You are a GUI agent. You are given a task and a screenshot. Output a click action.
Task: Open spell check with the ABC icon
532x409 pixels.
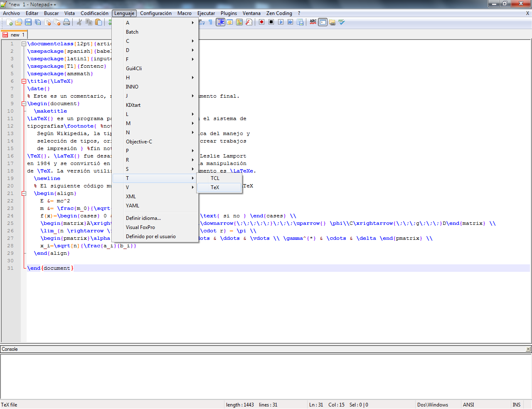[313, 22]
